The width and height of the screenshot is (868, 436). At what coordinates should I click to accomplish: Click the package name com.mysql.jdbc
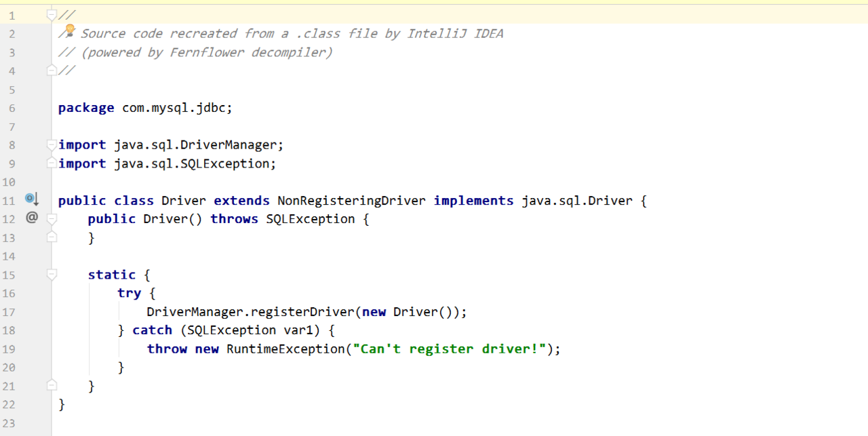pyautogui.click(x=176, y=108)
